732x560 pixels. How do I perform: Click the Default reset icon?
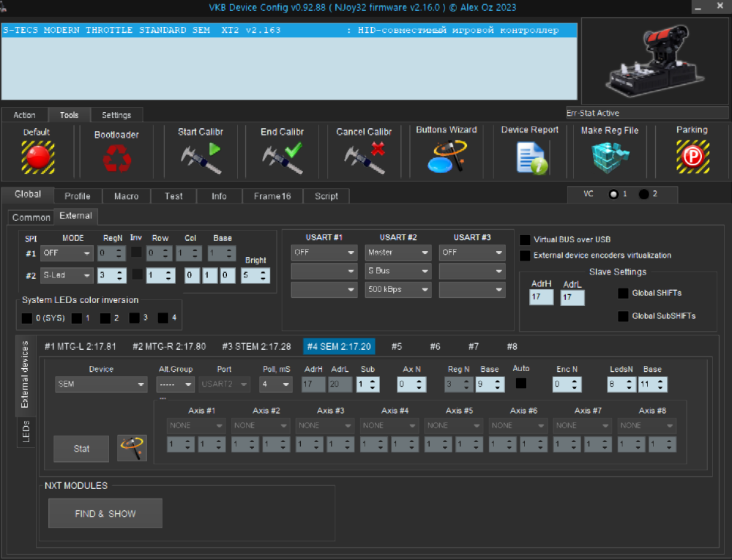coord(37,156)
